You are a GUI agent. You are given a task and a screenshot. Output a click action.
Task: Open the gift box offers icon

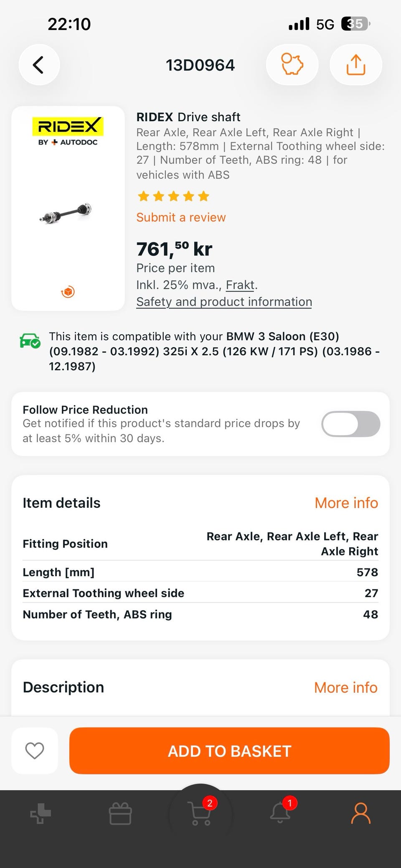pyautogui.click(x=120, y=814)
